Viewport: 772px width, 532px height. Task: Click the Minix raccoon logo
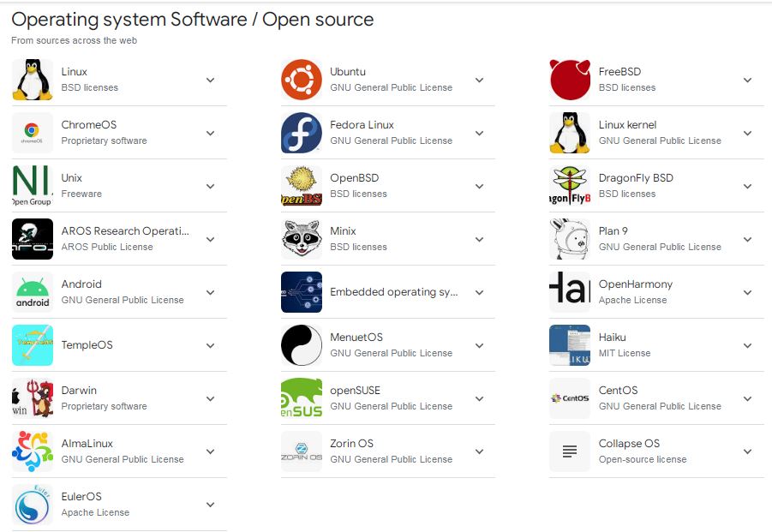tap(302, 239)
